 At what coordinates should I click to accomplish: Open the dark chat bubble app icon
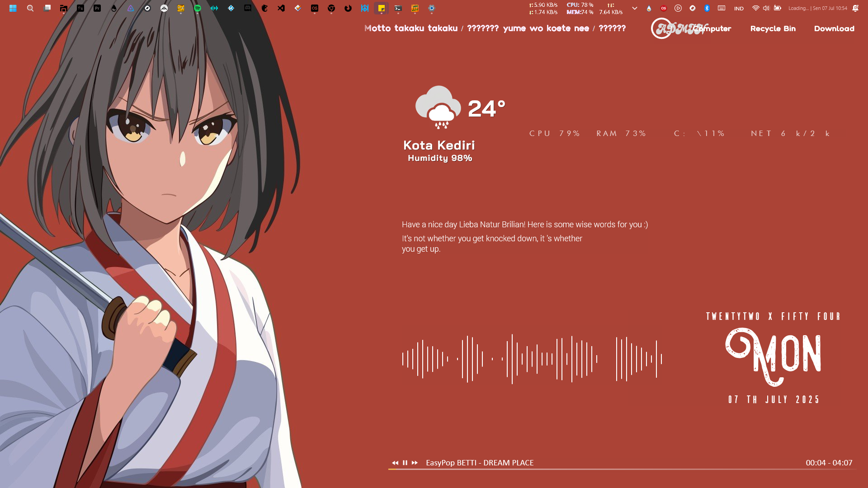coord(248,8)
